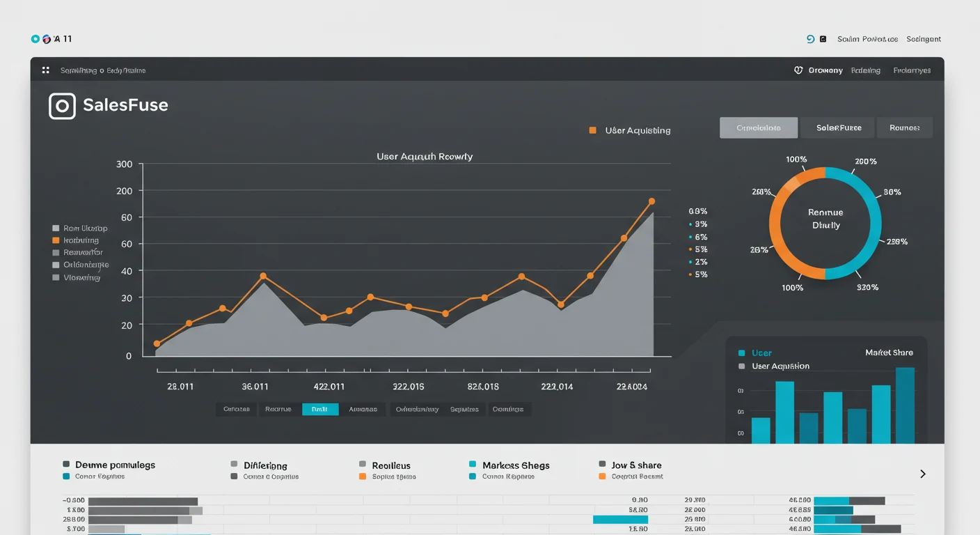Toggle the gray User Aquistion bar chart series
Image resolution: width=980 pixels, height=535 pixels.
[742, 366]
